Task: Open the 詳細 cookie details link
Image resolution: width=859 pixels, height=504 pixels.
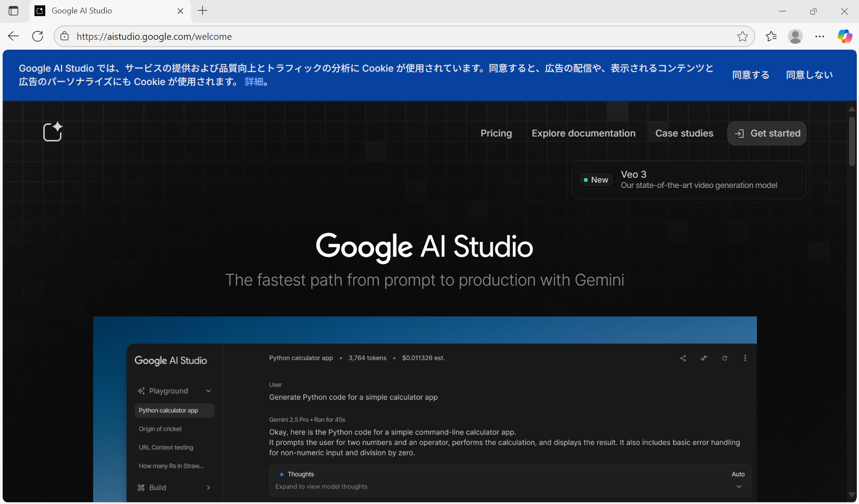Action: click(x=254, y=81)
